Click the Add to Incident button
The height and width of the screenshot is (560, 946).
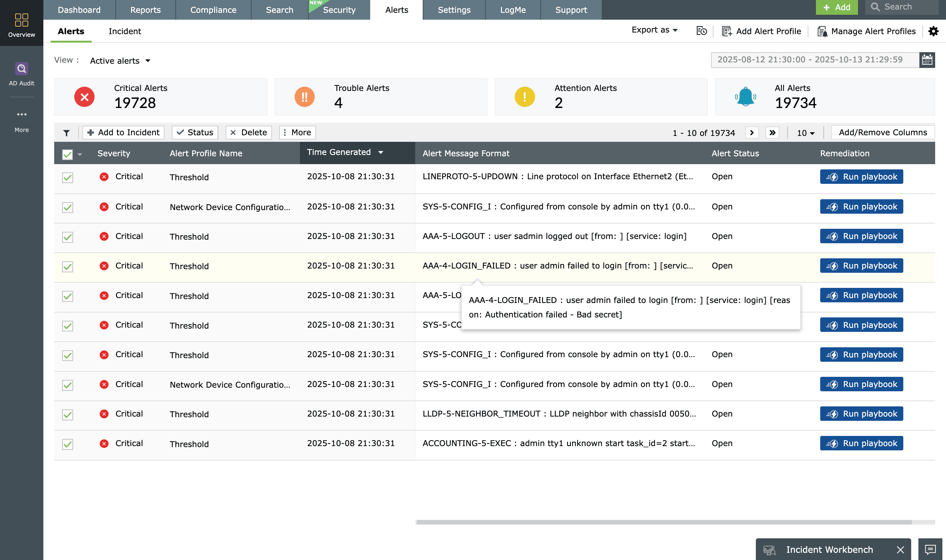[124, 133]
